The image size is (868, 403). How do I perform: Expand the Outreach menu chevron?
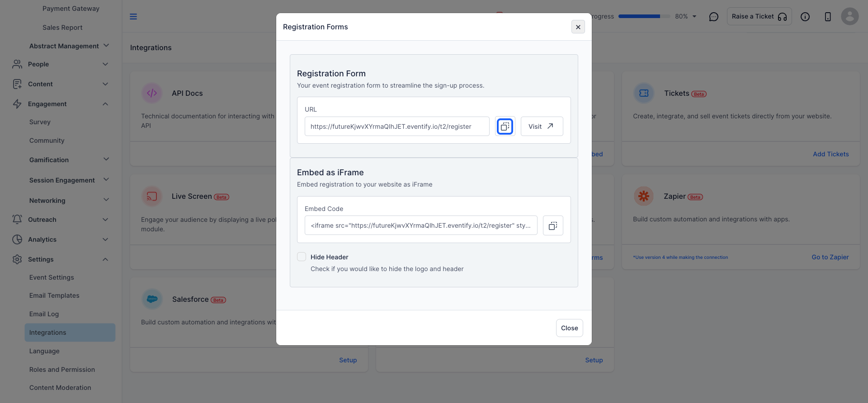[x=105, y=220]
